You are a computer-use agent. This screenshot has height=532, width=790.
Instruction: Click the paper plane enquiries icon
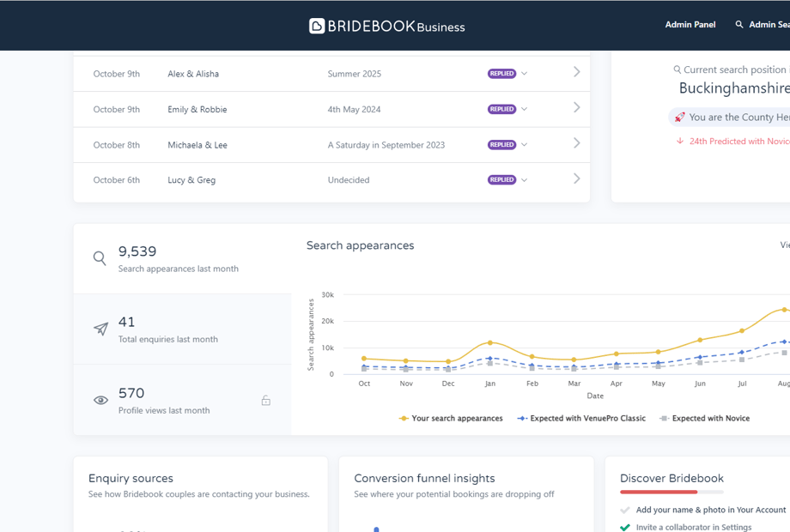tap(100, 329)
